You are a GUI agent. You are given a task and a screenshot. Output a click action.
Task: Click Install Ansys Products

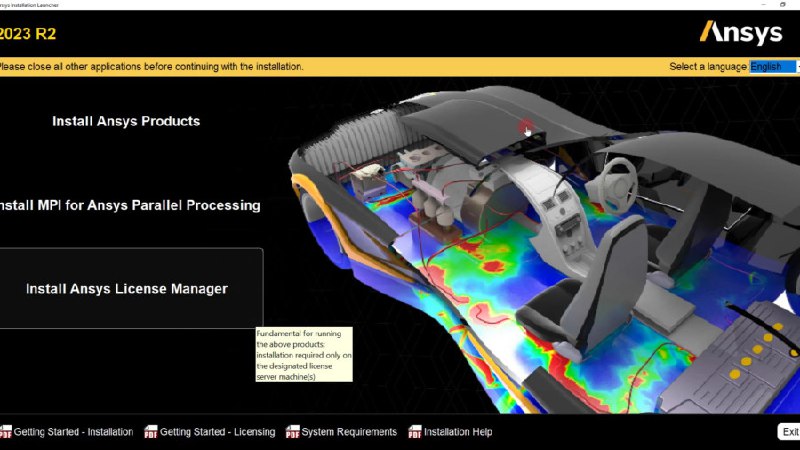coord(126,121)
